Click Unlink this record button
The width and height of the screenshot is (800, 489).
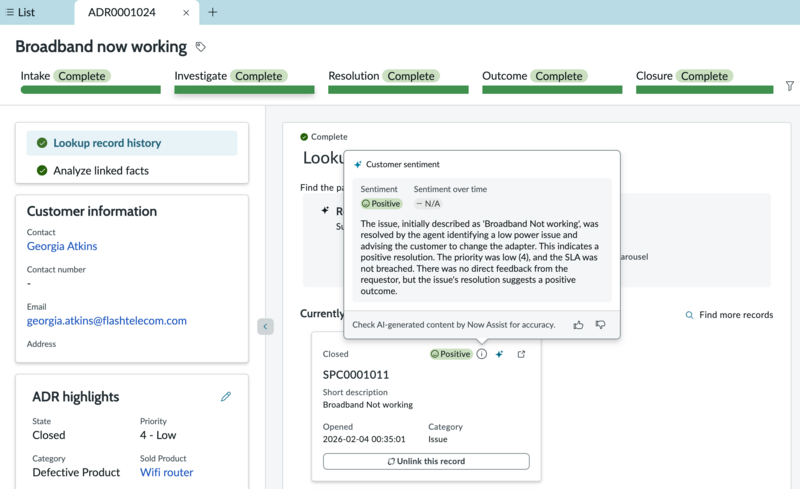pyautogui.click(x=426, y=461)
